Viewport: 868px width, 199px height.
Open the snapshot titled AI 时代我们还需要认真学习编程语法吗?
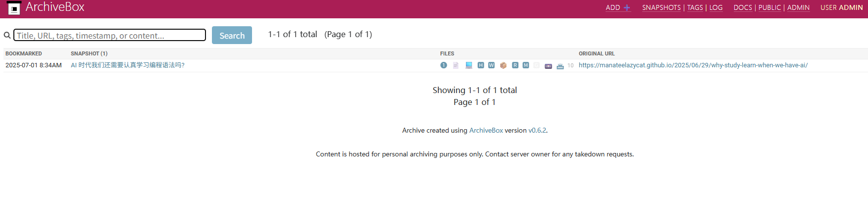pyautogui.click(x=127, y=65)
